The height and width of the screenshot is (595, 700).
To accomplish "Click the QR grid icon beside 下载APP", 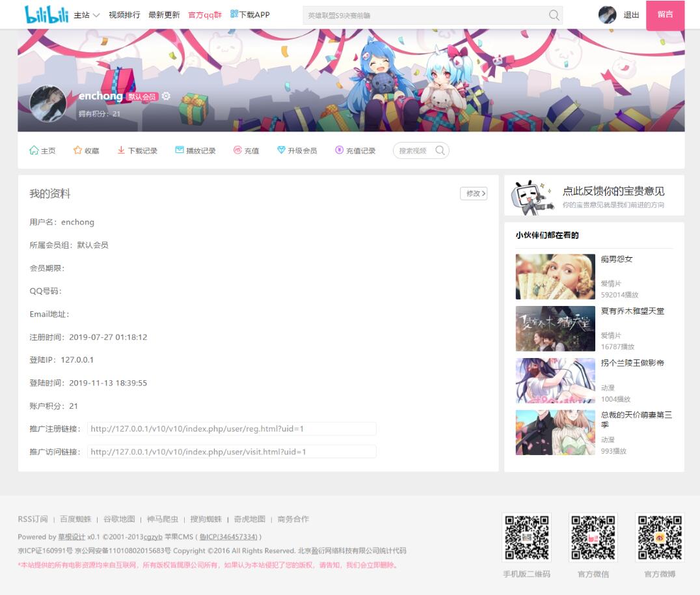I will 234,14.
